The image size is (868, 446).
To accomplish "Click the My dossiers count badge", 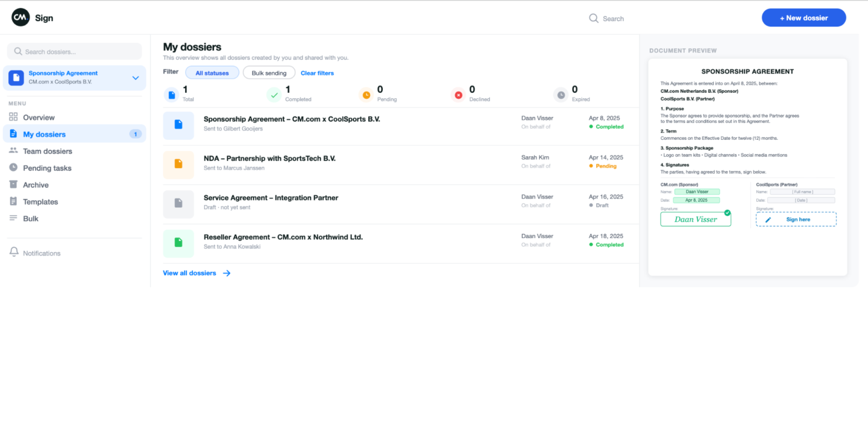I will coord(136,134).
